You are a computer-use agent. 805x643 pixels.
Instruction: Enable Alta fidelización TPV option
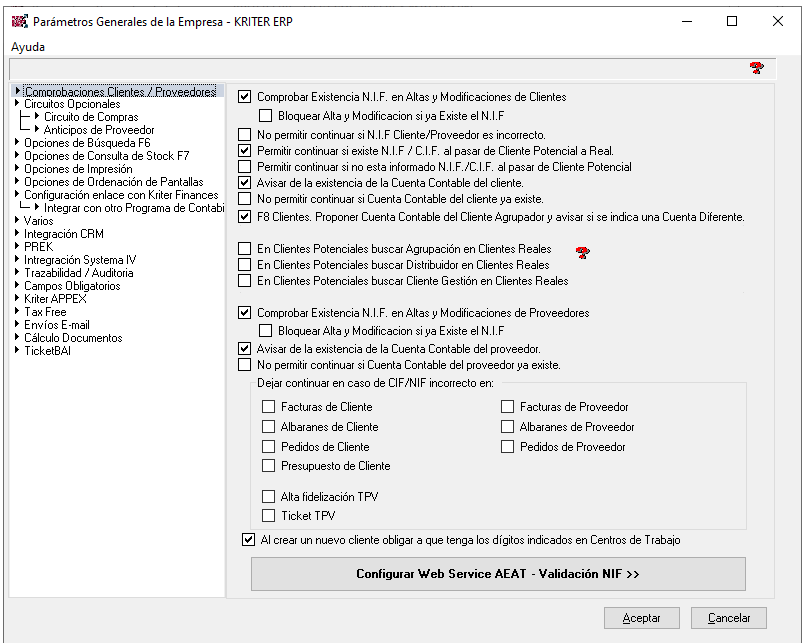(268, 497)
